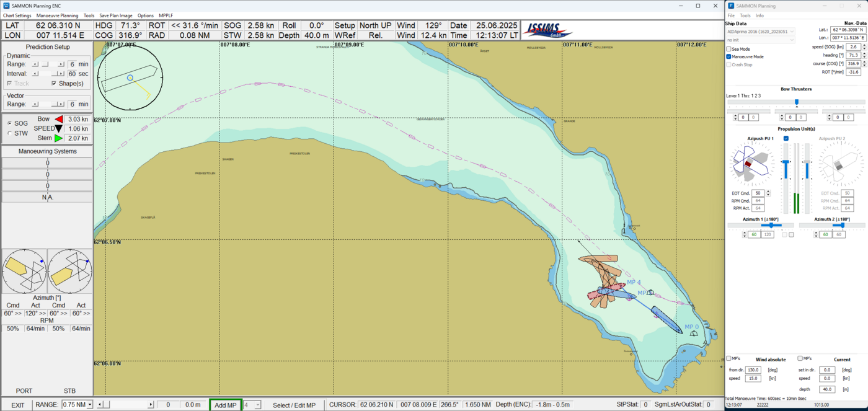Click the red Bow speed arrow indicator
The width and height of the screenshot is (868, 411).
point(59,119)
